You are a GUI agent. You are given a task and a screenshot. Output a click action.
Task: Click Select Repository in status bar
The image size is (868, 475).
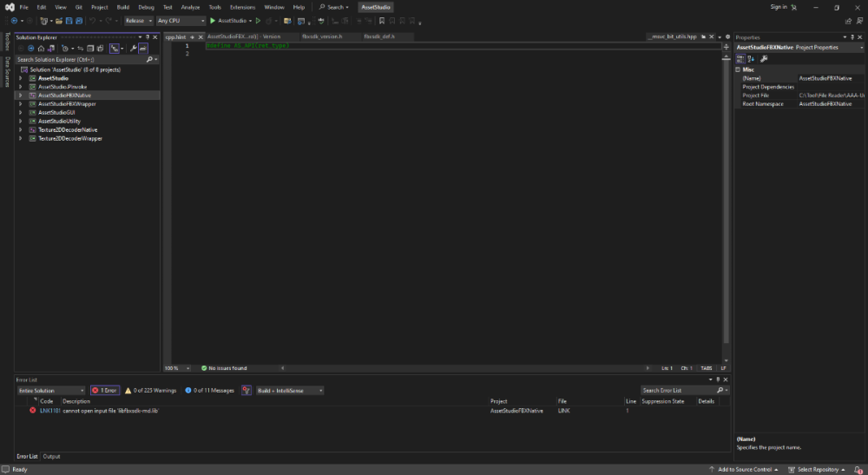coord(818,470)
